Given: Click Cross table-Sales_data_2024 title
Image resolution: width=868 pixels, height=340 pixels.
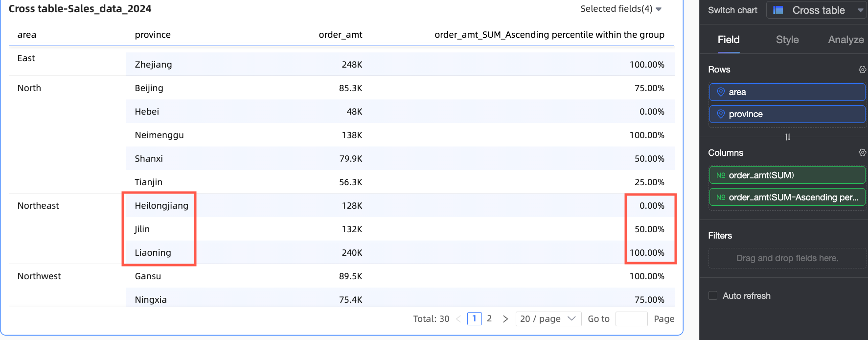Looking at the screenshot, I should click(x=80, y=9).
